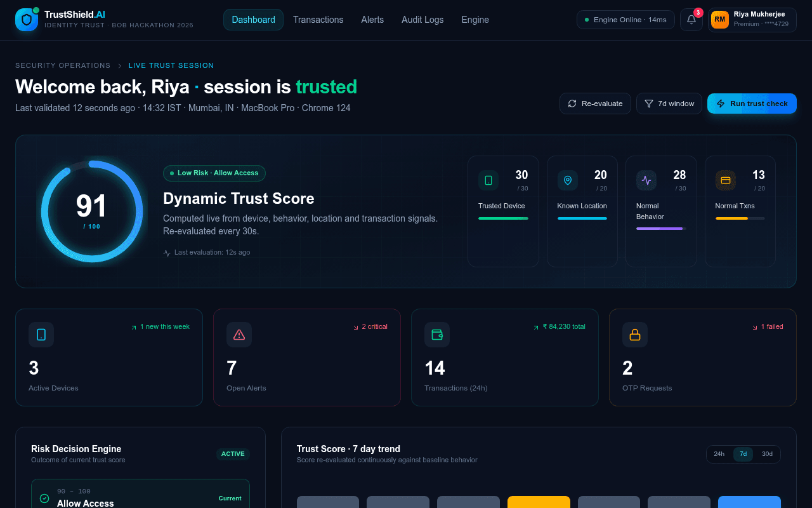
Task: Select the 24h trend range
Action: (x=719, y=454)
